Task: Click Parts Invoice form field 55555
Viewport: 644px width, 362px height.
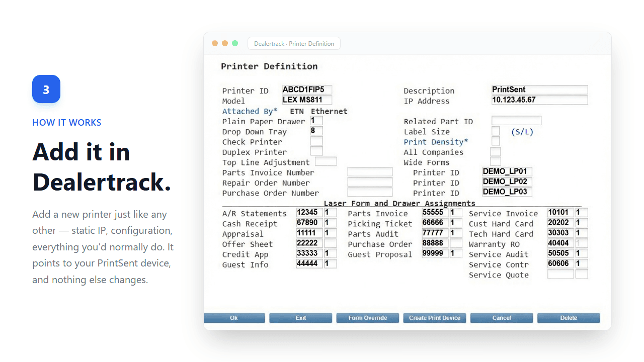Action: (435, 213)
